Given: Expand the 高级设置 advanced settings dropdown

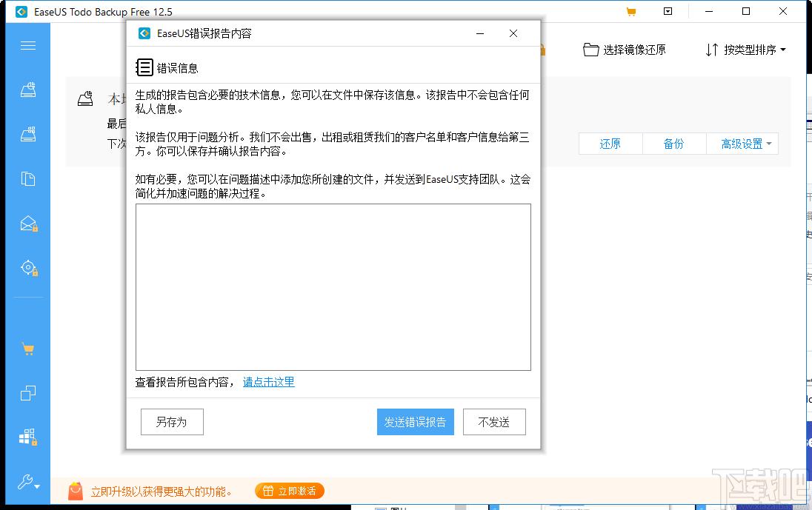Looking at the screenshot, I should (742, 144).
